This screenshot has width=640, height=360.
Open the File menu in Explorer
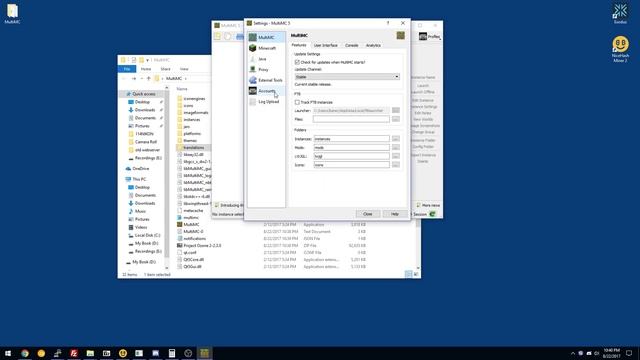[x=127, y=69]
